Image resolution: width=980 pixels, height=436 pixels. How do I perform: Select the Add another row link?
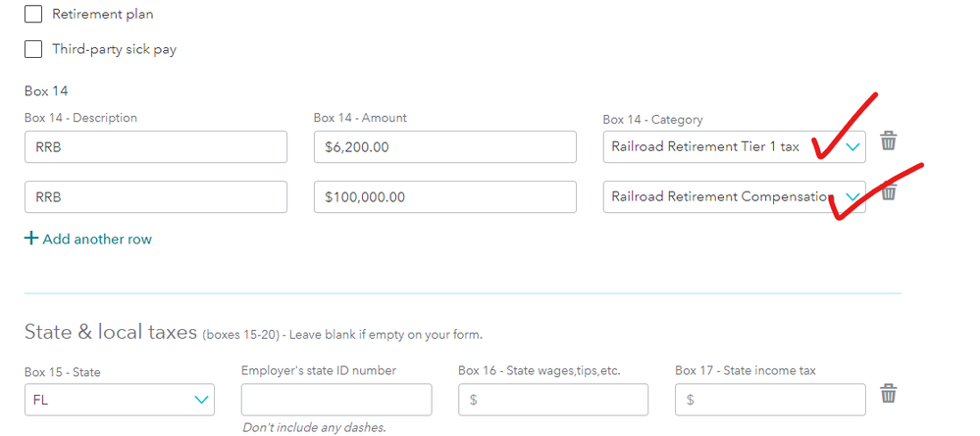pyautogui.click(x=97, y=239)
